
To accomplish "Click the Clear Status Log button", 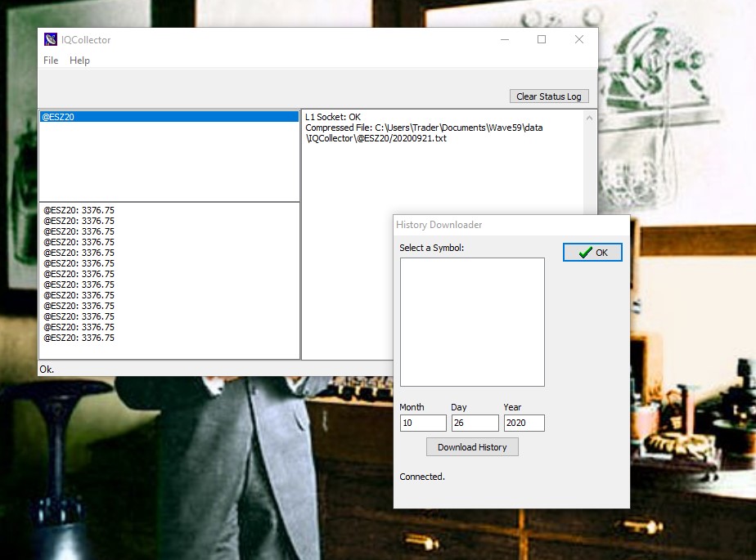I will (549, 96).
